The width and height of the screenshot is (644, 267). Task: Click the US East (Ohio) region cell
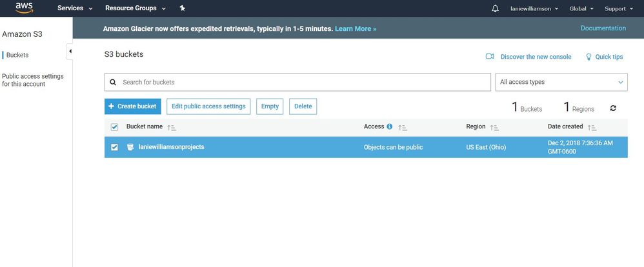coord(486,147)
